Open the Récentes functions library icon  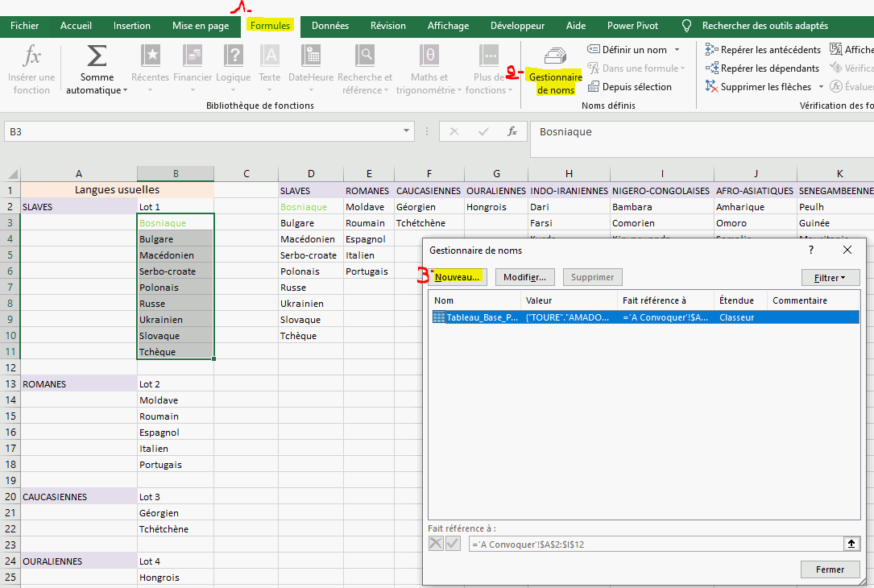150,56
